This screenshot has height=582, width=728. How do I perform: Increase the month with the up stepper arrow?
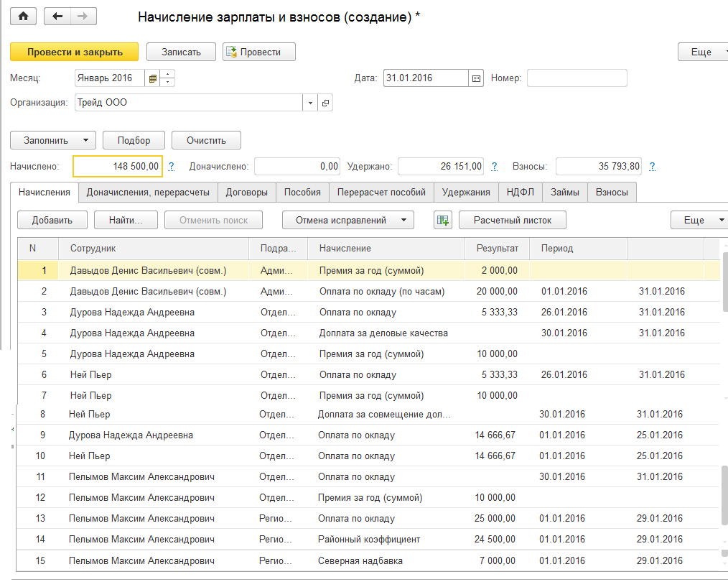[x=167, y=74]
